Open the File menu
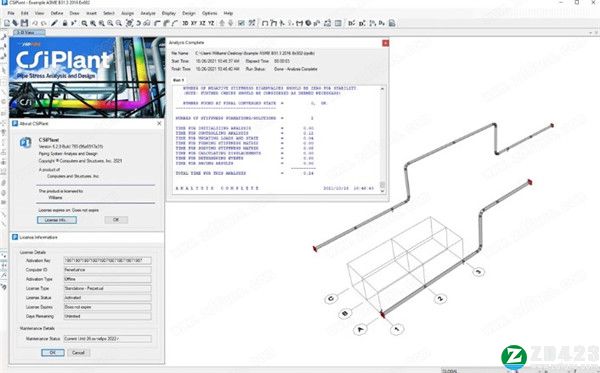 click(11, 13)
